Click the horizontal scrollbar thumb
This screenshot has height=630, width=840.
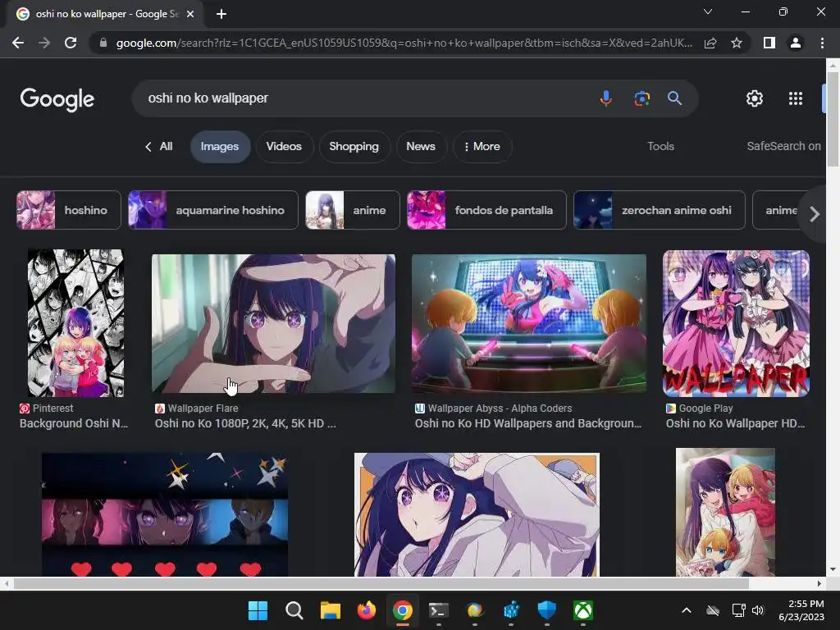click(381, 583)
